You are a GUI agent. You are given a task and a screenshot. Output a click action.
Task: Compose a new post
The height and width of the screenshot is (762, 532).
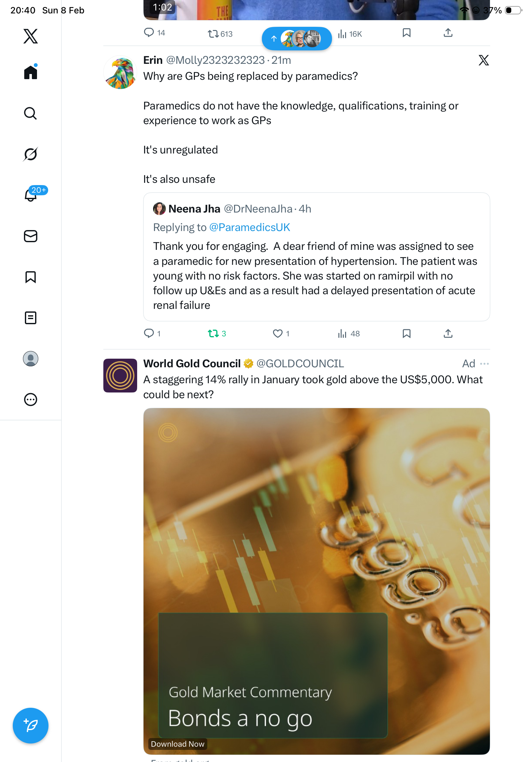point(31,725)
